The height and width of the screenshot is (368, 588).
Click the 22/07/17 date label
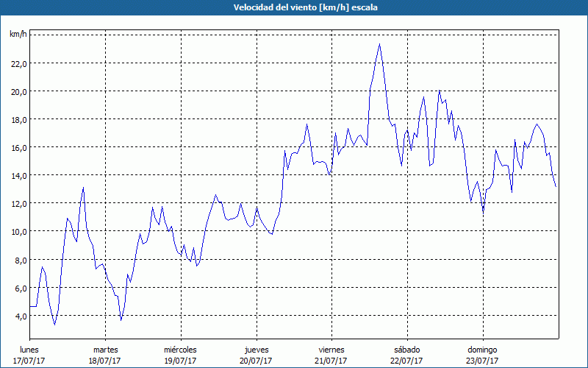406,361
